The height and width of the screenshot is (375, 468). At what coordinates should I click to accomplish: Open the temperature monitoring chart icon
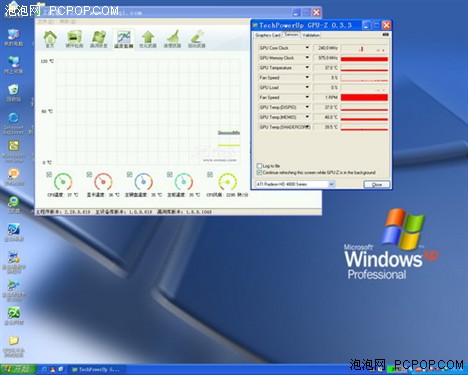point(124,38)
